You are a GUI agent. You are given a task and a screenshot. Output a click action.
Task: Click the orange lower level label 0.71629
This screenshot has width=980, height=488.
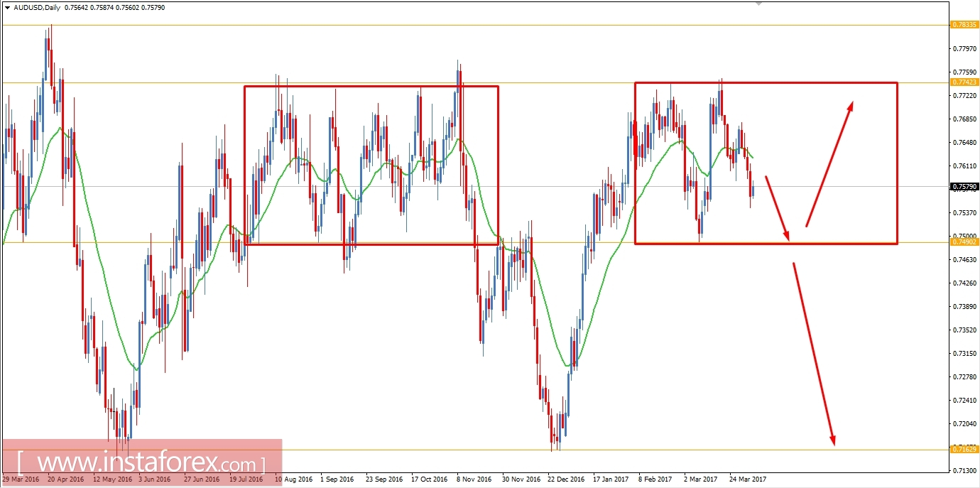click(x=963, y=449)
